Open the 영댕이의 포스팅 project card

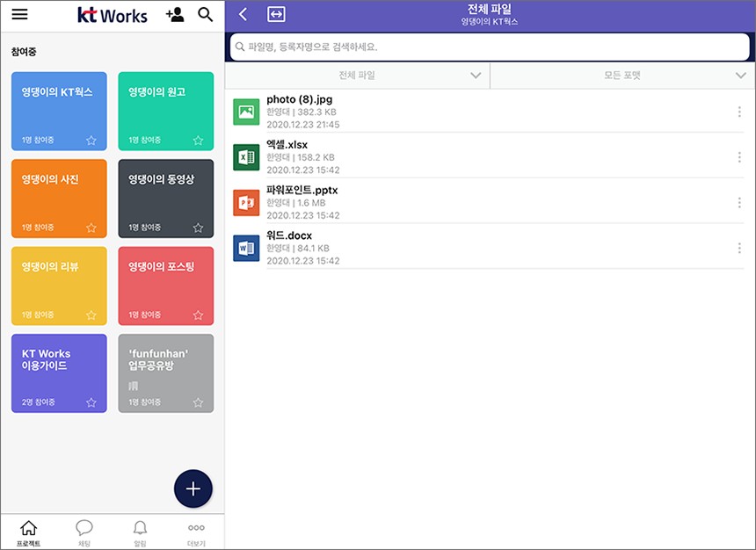coord(166,286)
